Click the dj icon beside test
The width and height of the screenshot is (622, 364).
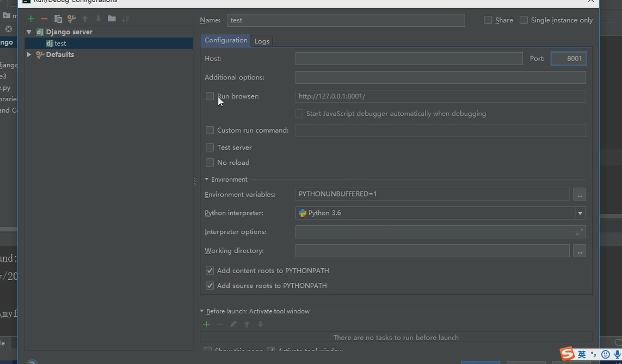pos(49,43)
